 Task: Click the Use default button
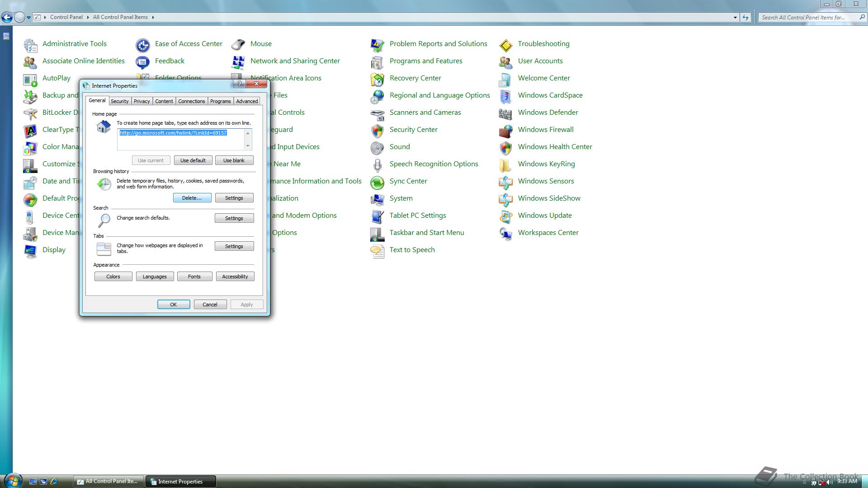pyautogui.click(x=193, y=160)
